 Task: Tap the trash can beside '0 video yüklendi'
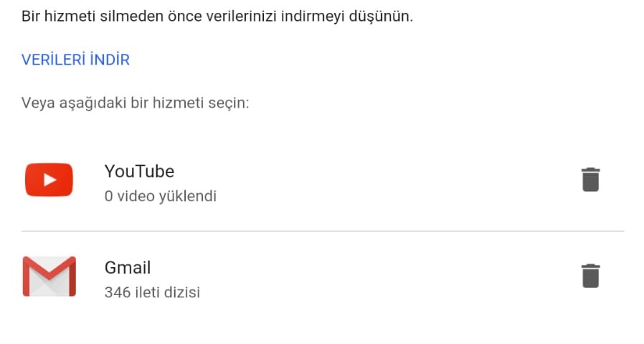591,180
